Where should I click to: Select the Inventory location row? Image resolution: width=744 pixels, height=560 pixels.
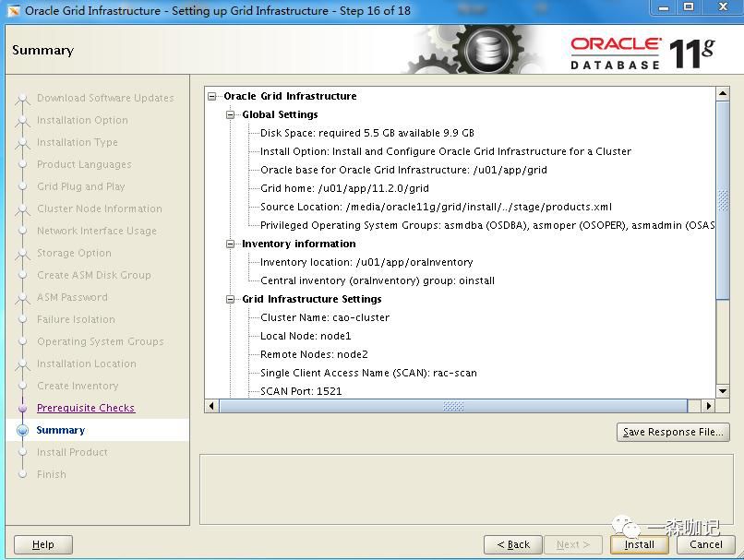(x=366, y=262)
